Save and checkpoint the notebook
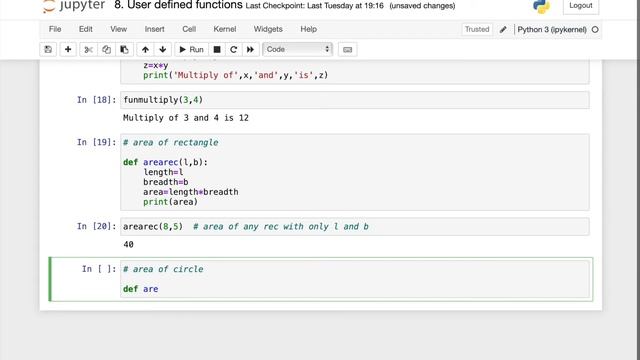The height and width of the screenshot is (360, 640). (48, 49)
